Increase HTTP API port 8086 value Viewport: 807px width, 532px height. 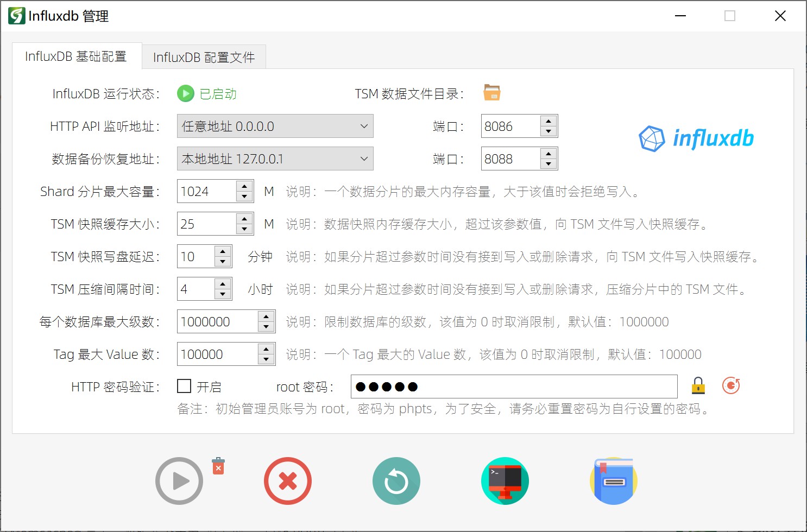(x=548, y=121)
